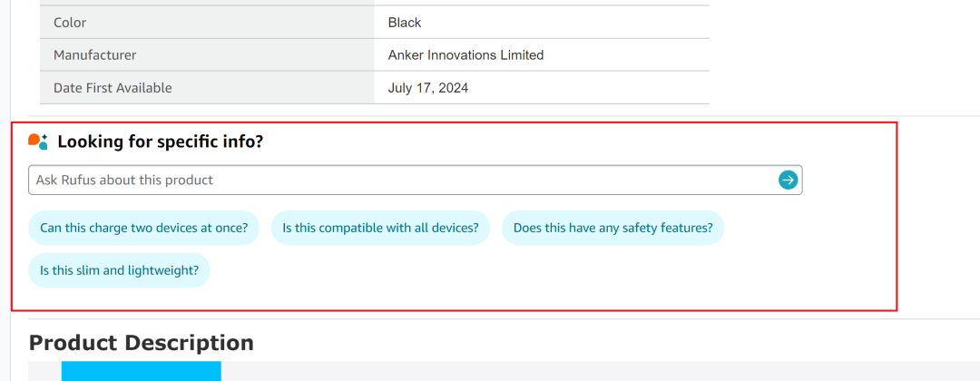Select the Manufacturer row label
Viewport: 980px width, 381px height.
(95, 55)
